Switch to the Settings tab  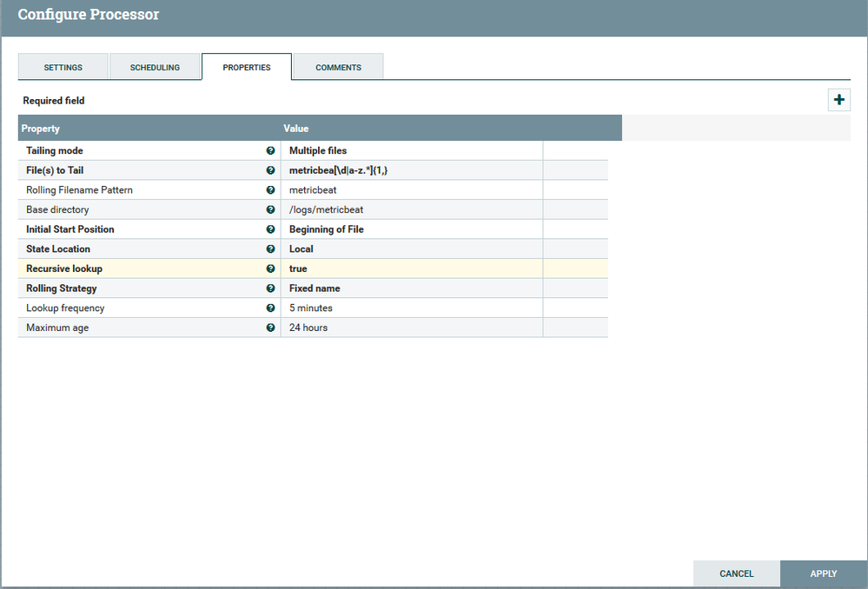point(63,67)
